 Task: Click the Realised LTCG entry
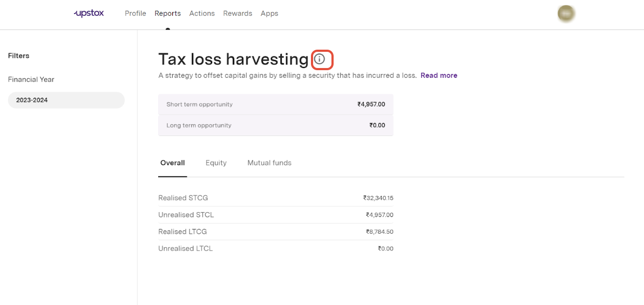pos(182,232)
